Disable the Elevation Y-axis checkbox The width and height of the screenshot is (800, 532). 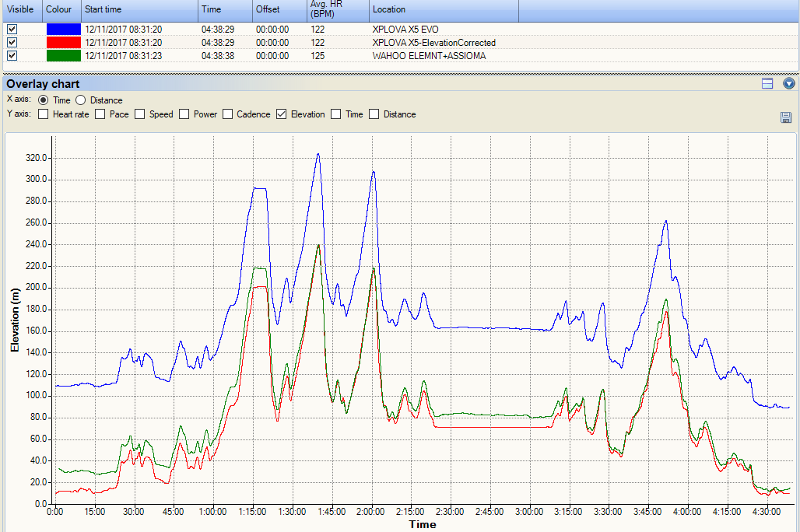(x=280, y=114)
